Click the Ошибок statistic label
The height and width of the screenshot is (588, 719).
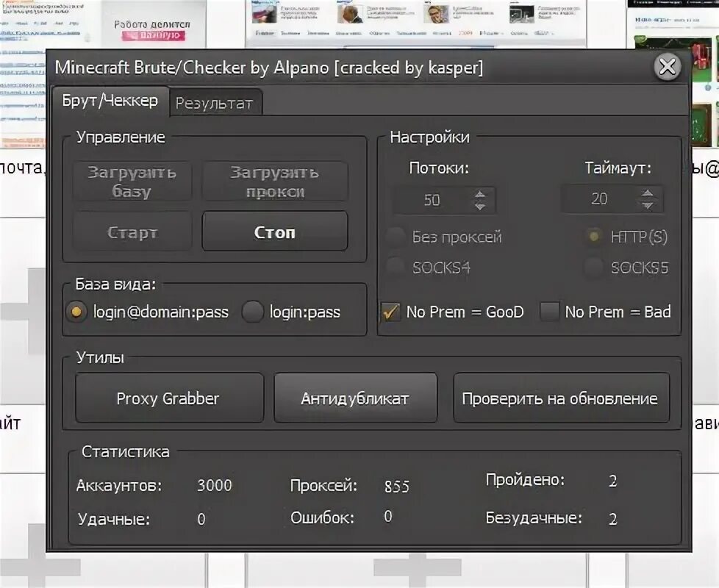[322, 518]
